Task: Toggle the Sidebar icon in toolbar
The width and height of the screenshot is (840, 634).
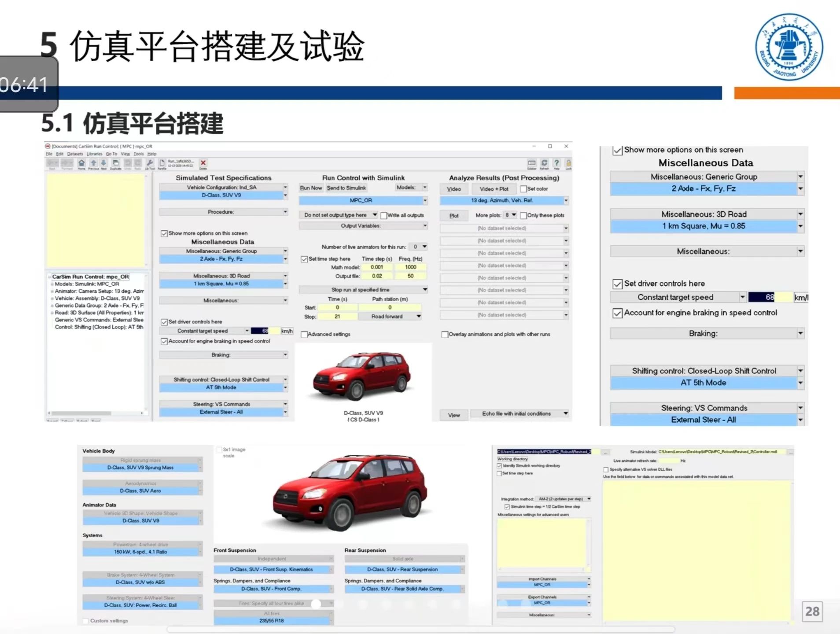Action: click(532, 163)
